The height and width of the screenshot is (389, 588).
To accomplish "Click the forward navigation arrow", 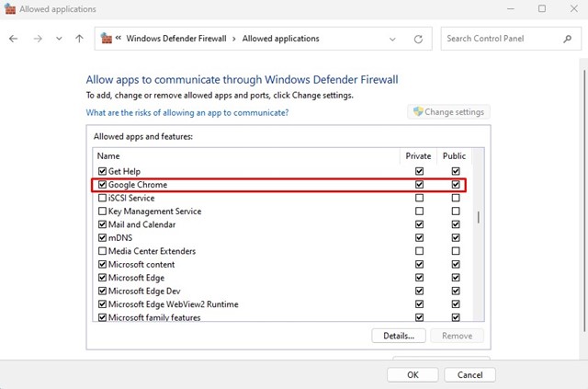I will click(38, 39).
